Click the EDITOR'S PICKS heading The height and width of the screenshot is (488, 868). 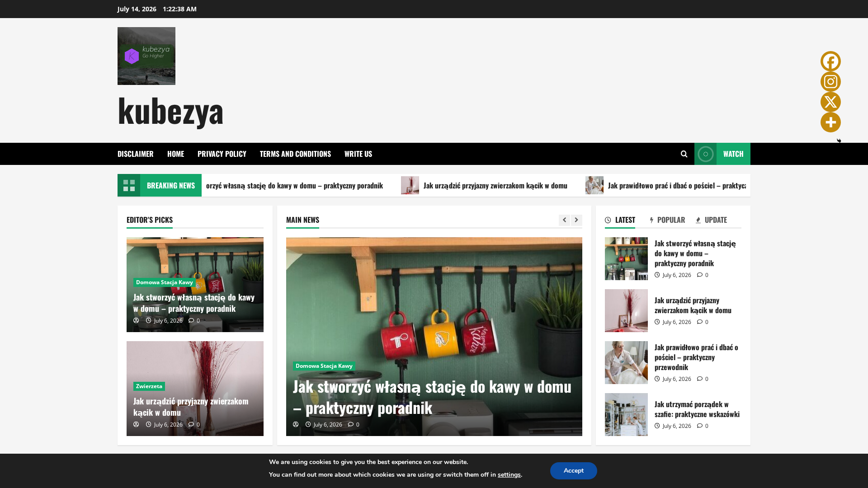point(150,220)
